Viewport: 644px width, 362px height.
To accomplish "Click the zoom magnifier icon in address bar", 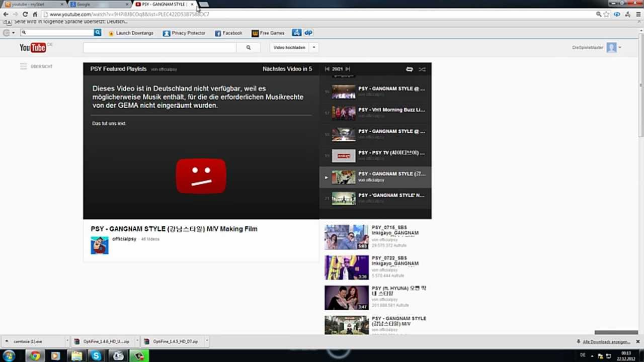I will [599, 14].
